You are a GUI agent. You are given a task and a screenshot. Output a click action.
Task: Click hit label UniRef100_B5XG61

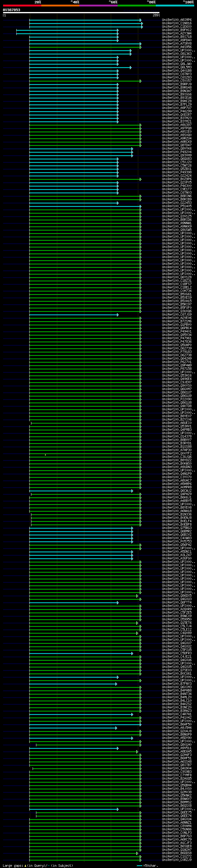177,294
